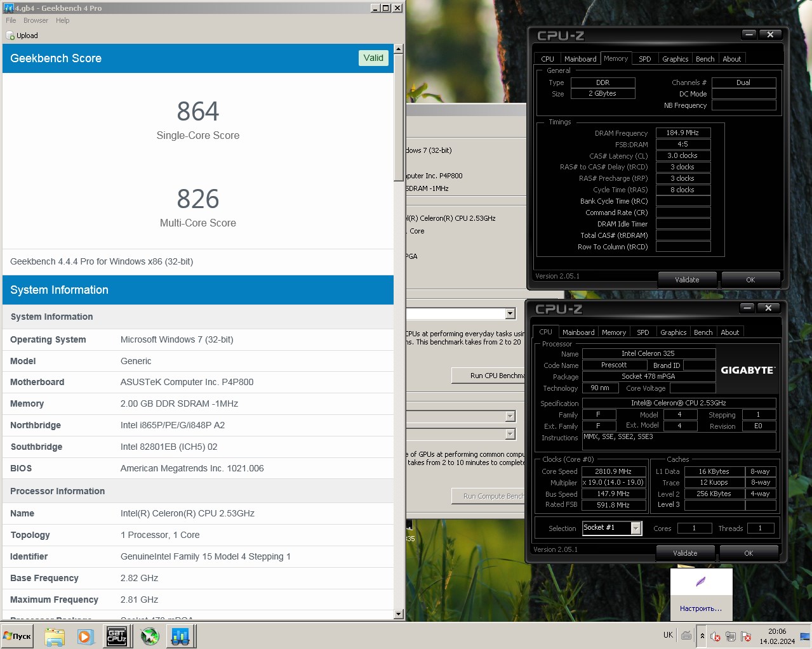Click the muted volume icon in the tray

[x=715, y=636]
